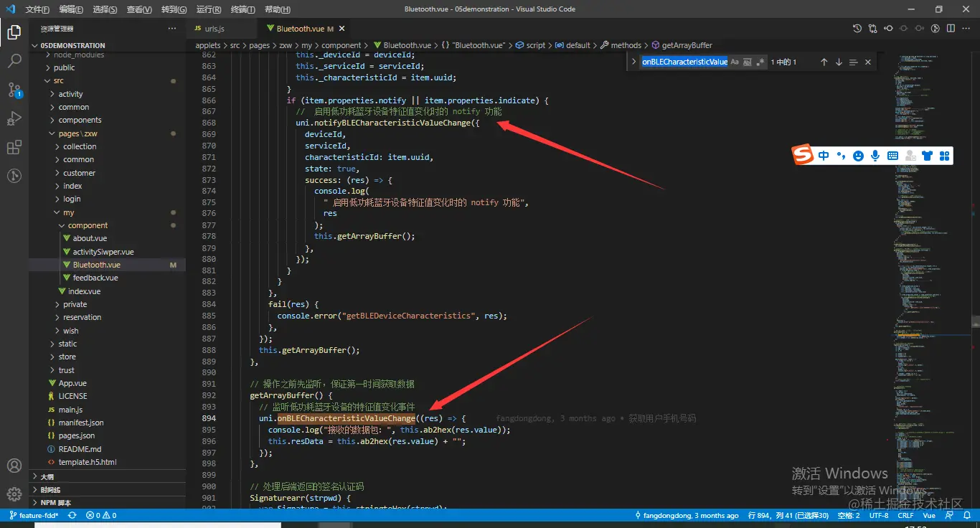Click the 空格: 2 indentation setting

coord(848,515)
